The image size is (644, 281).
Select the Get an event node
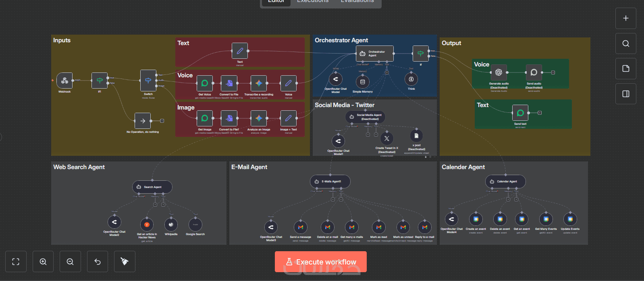click(522, 219)
